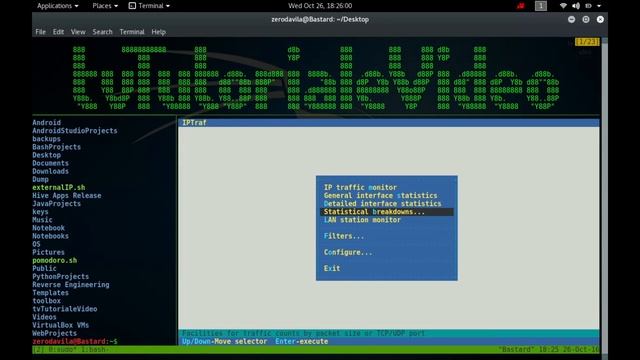Click the Android directory entry
Image resolution: width=640 pixels, height=360 pixels.
click(47, 122)
